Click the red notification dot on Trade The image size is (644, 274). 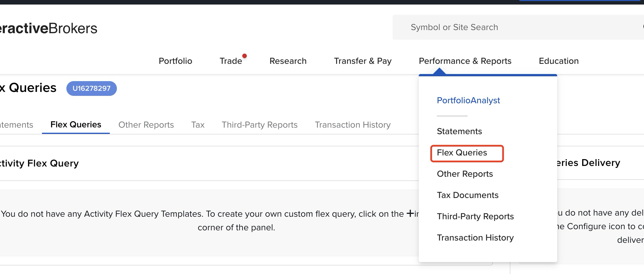(245, 56)
